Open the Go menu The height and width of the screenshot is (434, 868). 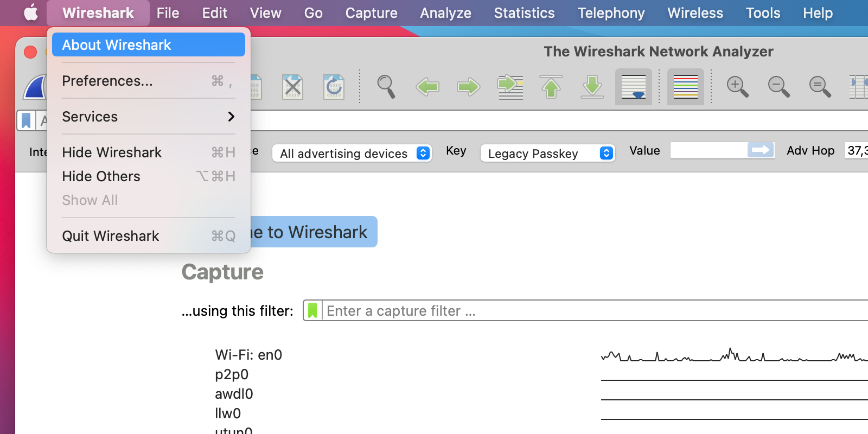pyautogui.click(x=314, y=13)
